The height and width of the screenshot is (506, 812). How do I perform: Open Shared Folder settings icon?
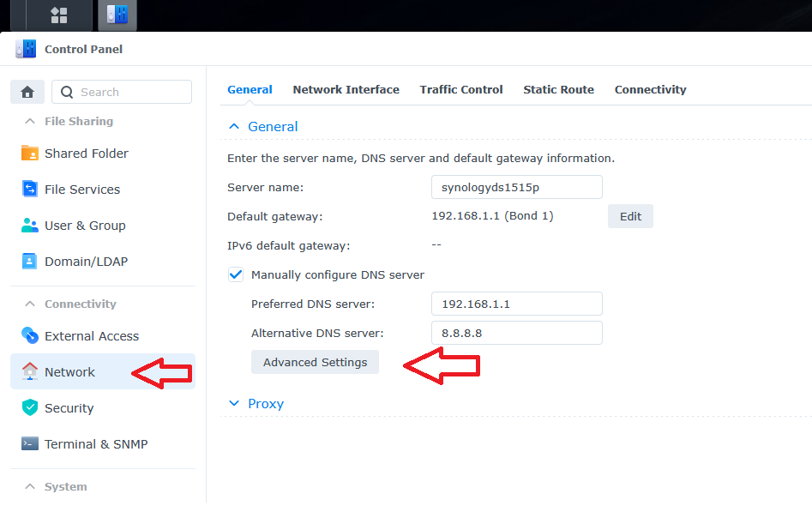coord(30,154)
